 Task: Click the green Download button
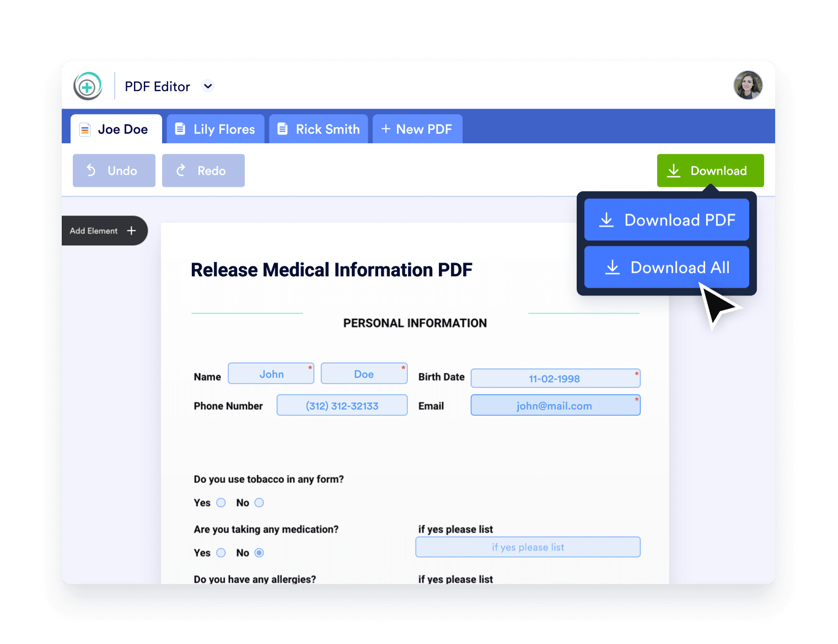point(710,170)
